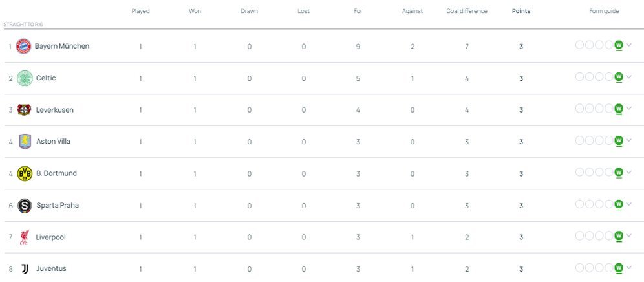Expand Juventus's form guide chevron

[629, 267]
